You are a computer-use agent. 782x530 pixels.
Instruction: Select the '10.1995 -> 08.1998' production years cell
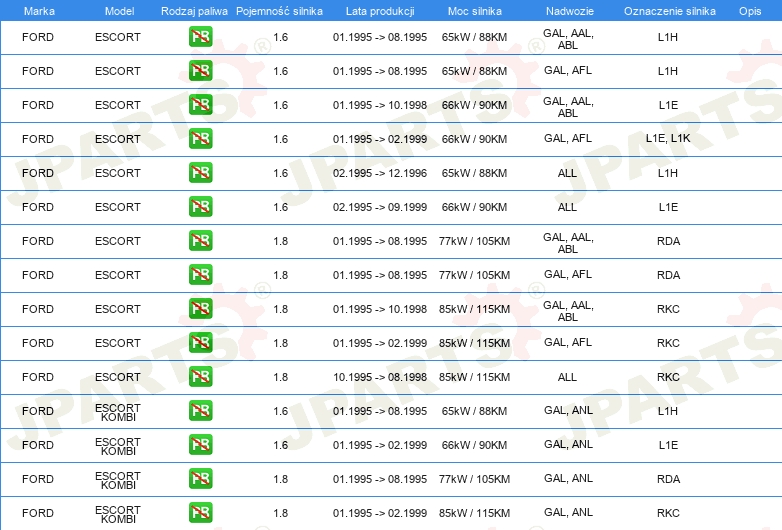coord(380,377)
